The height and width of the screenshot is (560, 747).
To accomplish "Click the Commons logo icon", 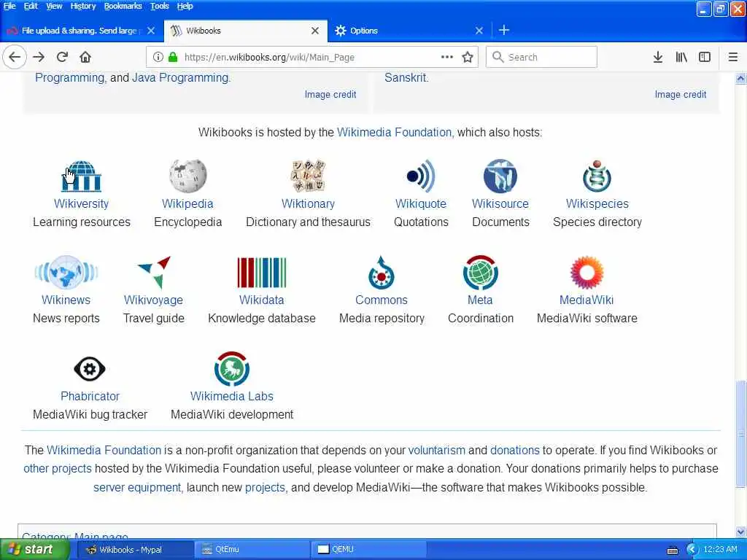I will tap(381, 273).
